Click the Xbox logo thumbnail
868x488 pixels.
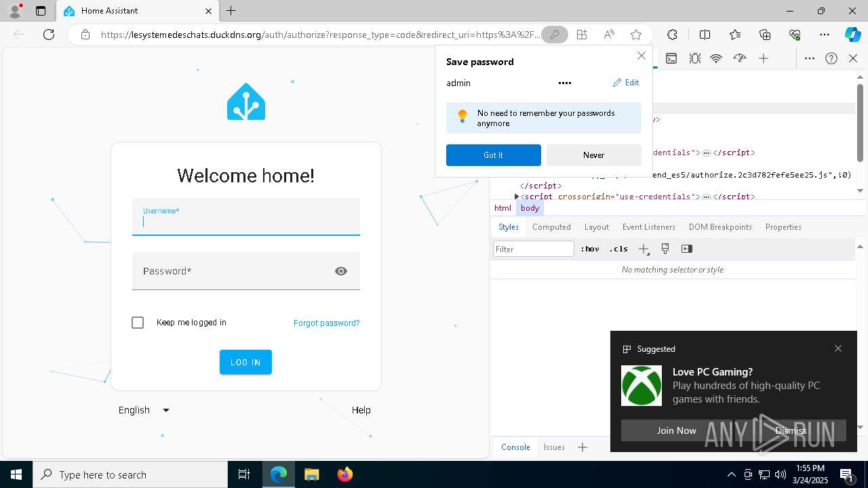coord(642,386)
